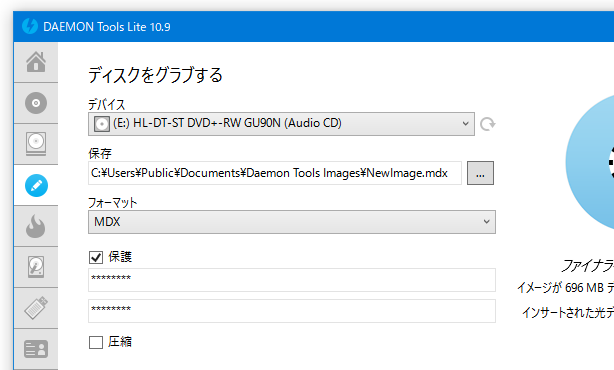This screenshot has height=370, width=614.
Task: Enable the 圧縮 checkbox
Action: coord(96,342)
